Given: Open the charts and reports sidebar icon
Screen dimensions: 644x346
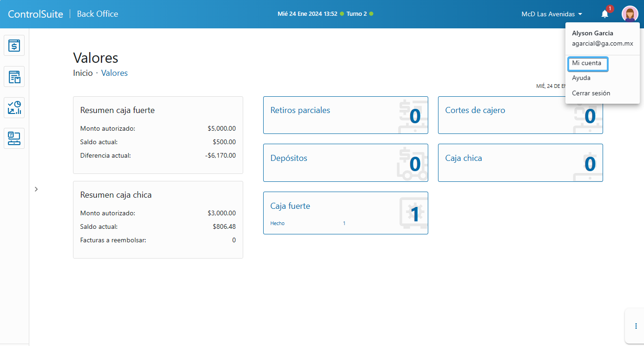Looking at the screenshot, I should pyautogui.click(x=14, y=107).
